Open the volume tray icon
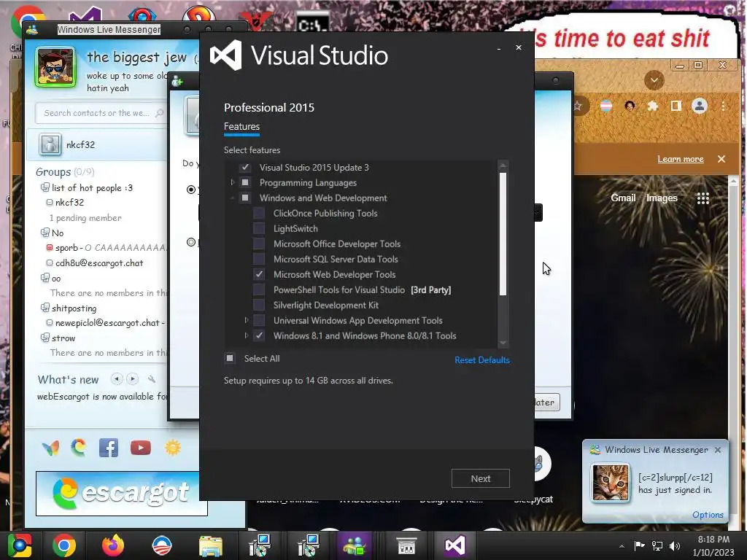 tap(675, 545)
